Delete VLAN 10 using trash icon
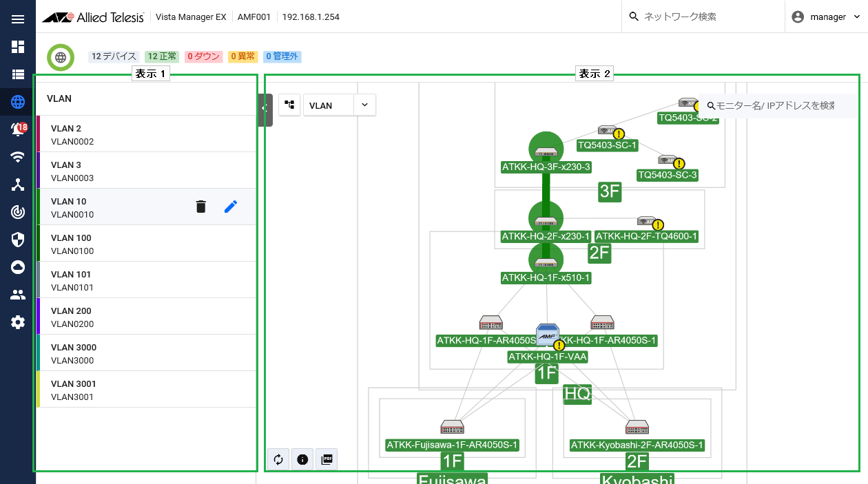This screenshot has width=868, height=484. (x=200, y=207)
